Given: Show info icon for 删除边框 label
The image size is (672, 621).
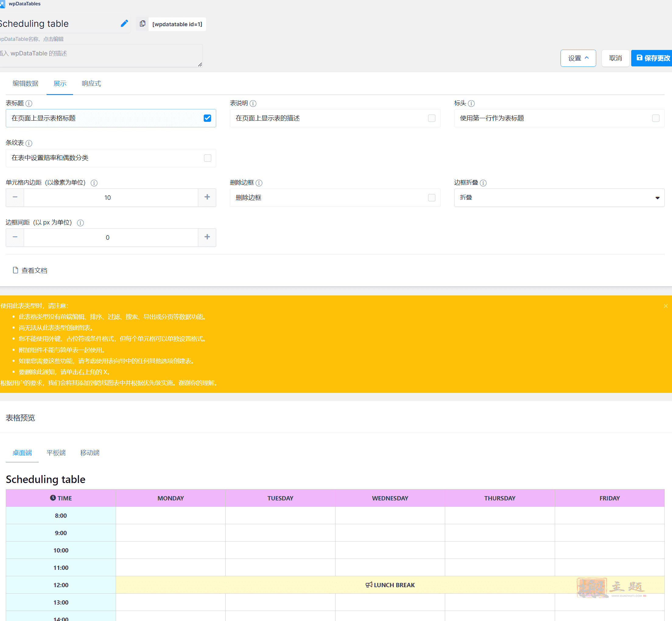Looking at the screenshot, I should [259, 183].
